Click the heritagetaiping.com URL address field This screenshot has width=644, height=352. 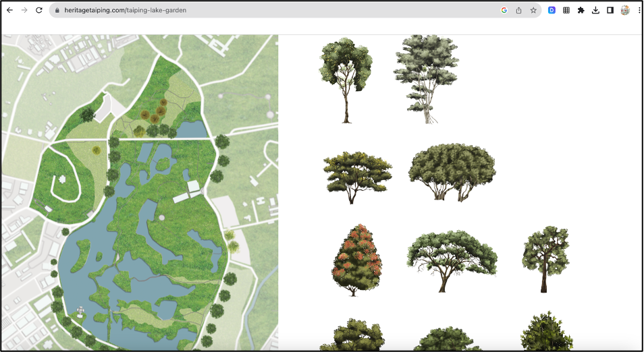[270, 11]
